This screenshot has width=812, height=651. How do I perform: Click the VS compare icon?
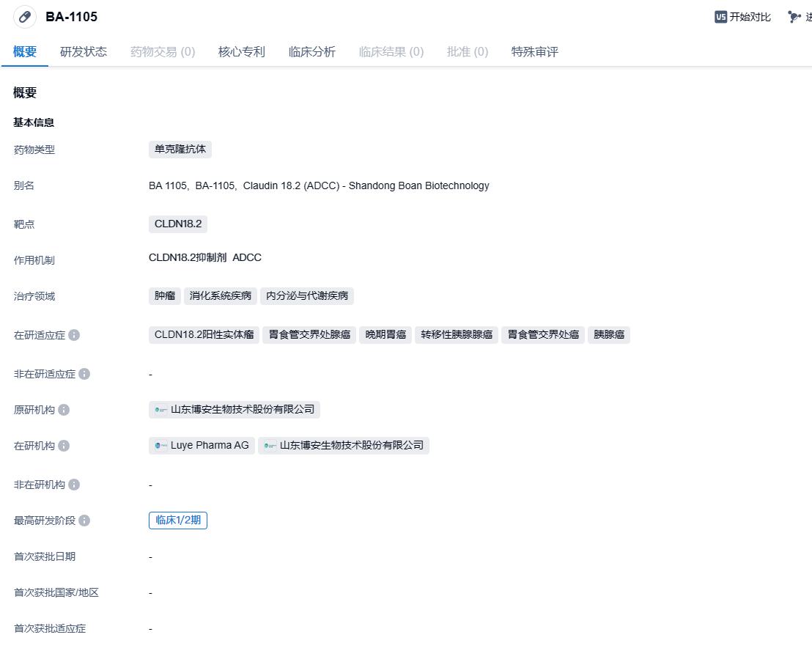[720, 17]
